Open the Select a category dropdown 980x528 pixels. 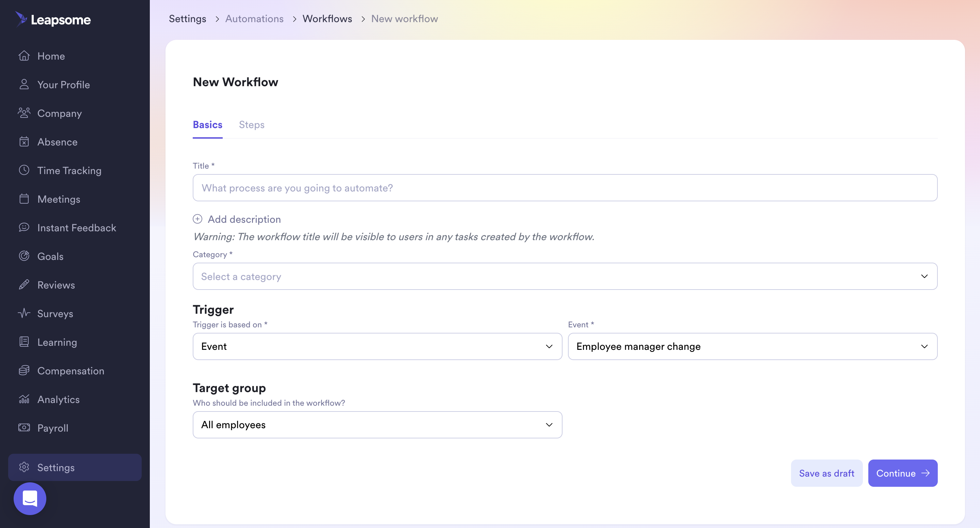point(565,276)
